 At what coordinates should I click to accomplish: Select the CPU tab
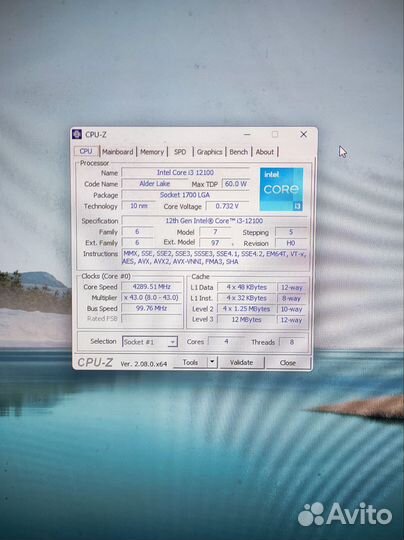coord(86,151)
